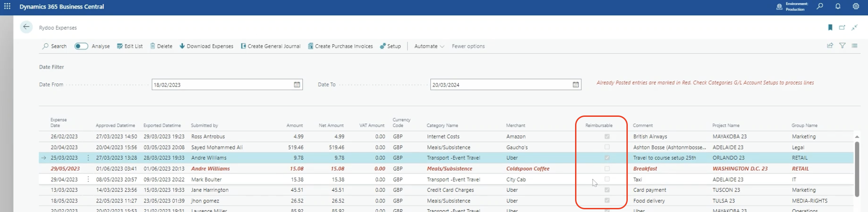The height and width of the screenshot is (212, 868).
Task: Open the Date To calendar picker
Action: (576, 85)
